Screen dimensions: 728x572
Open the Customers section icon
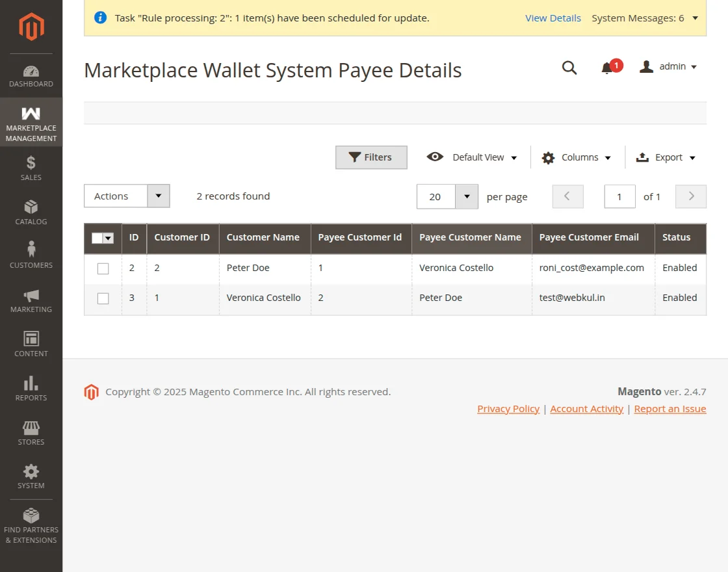[31, 249]
